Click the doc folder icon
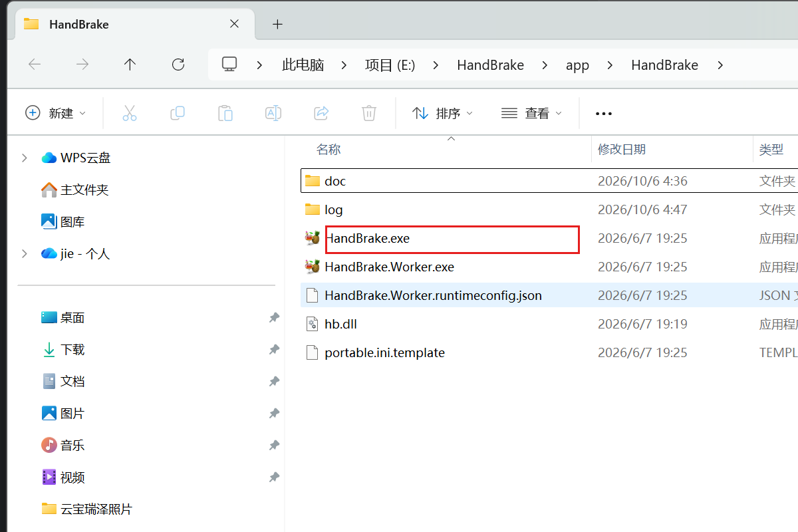This screenshot has height=532, width=798. (x=313, y=180)
